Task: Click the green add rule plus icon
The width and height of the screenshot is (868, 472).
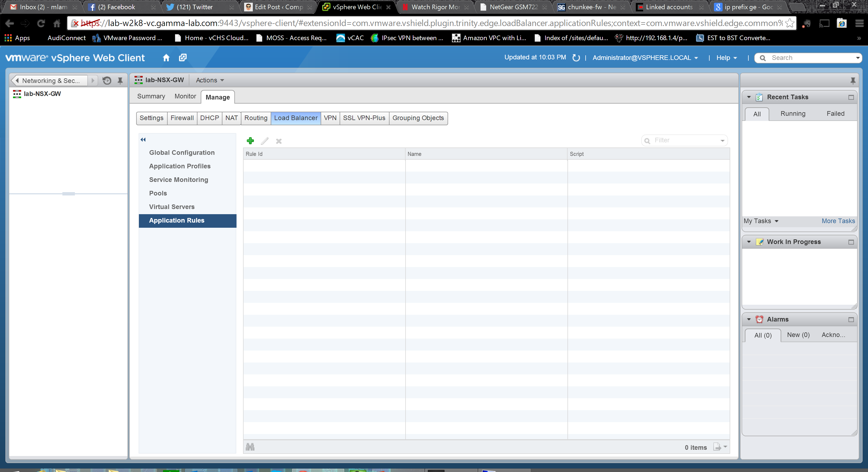Action: click(250, 141)
